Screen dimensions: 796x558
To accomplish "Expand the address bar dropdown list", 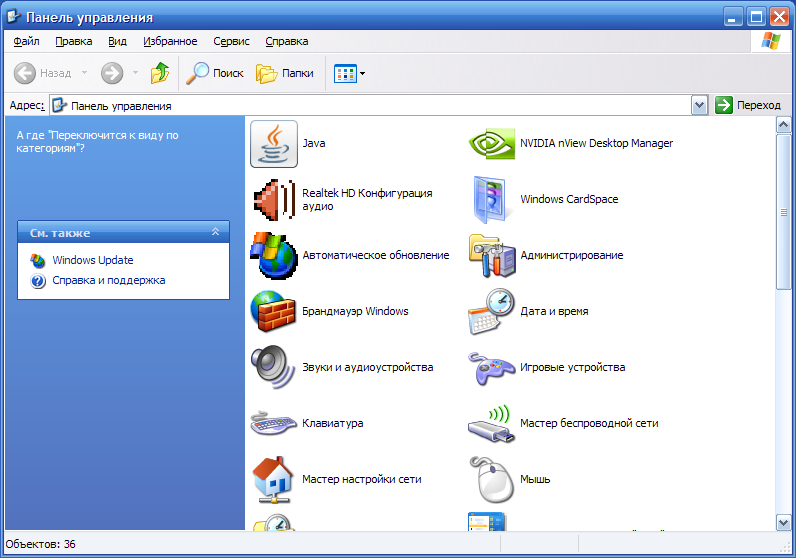I will tap(700, 106).
